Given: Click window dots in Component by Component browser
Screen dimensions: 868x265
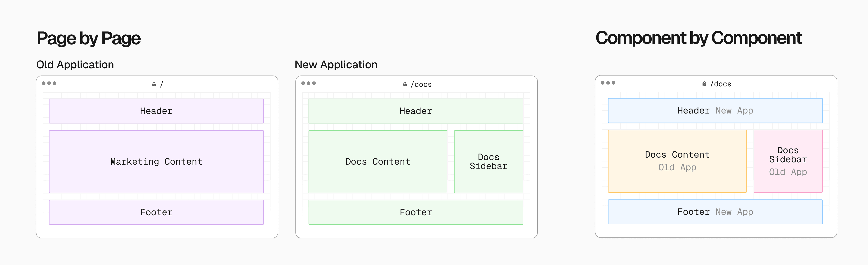Looking at the screenshot, I should [608, 83].
